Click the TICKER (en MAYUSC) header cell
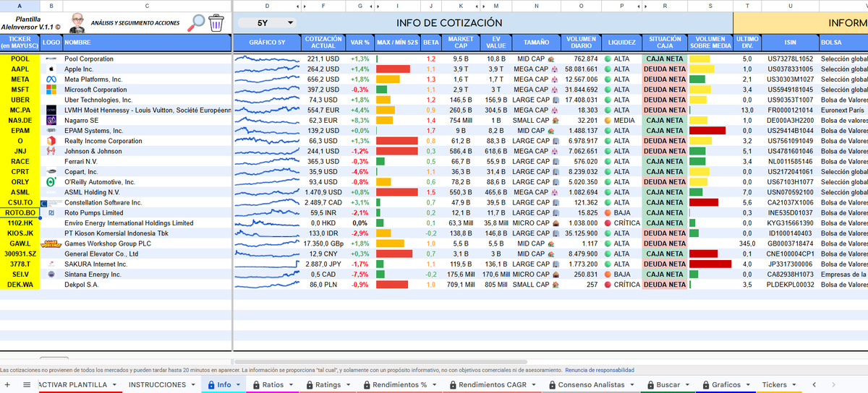Image resolution: width=868 pixels, height=393 pixels. (20, 42)
